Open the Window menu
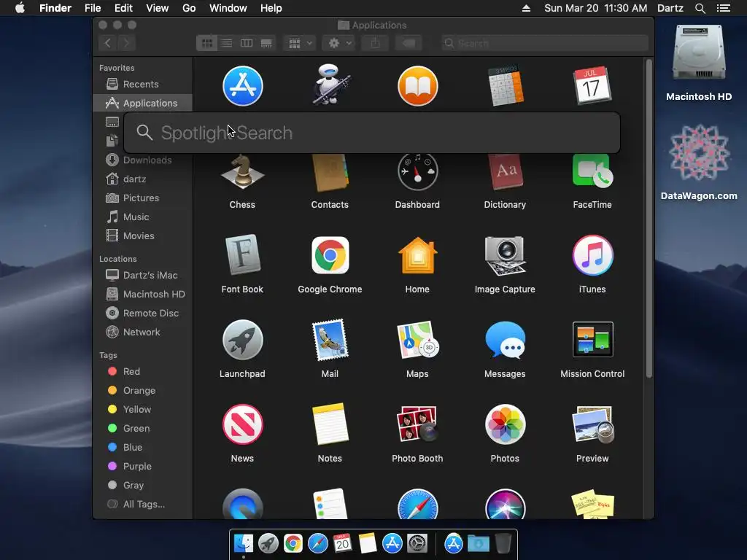Screen dimensions: 747x560 pos(228,8)
